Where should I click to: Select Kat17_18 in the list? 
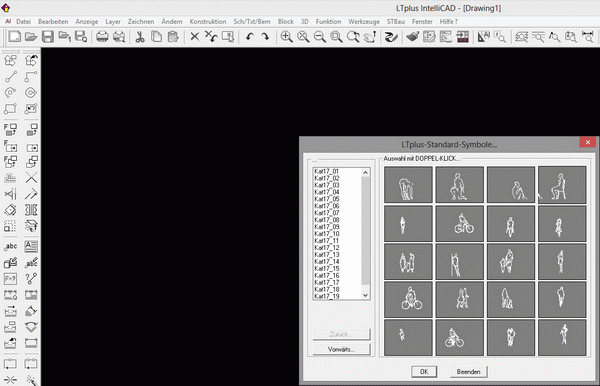[x=326, y=289]
